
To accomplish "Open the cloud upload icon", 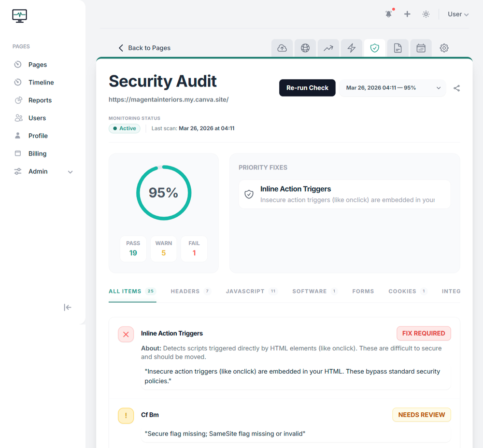I will [x=282, y=48].
